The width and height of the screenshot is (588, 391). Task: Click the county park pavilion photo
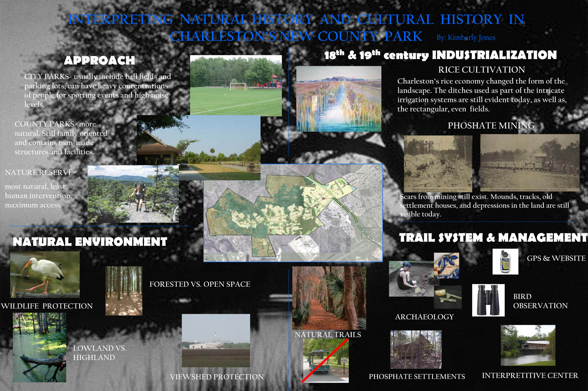[199, 147]
